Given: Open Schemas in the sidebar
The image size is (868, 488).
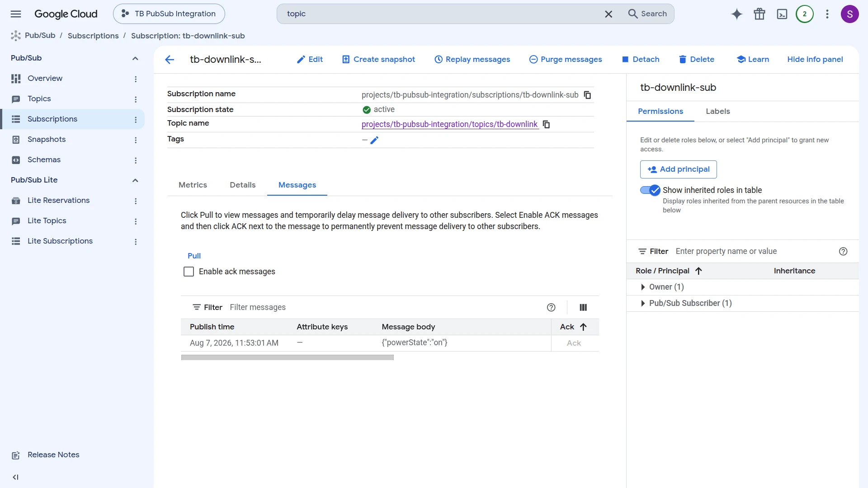Looking at the screenshot, I should (44, 160).
